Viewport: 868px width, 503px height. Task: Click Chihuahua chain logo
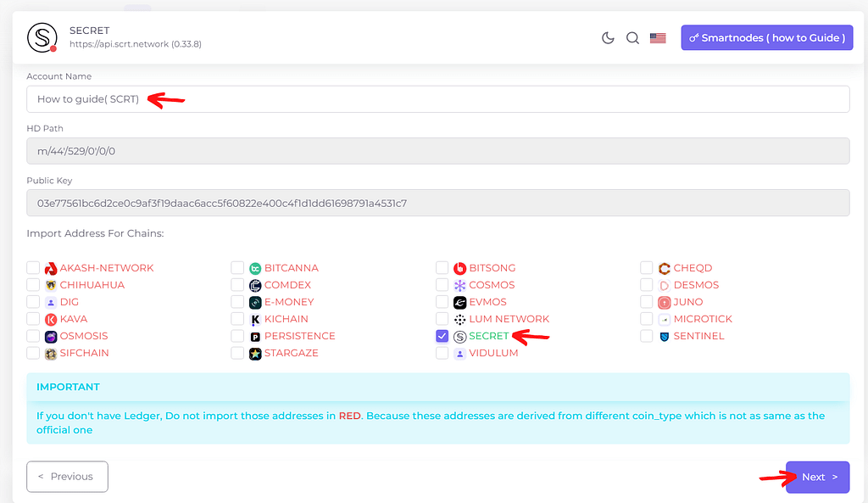[x=51, y=285]
